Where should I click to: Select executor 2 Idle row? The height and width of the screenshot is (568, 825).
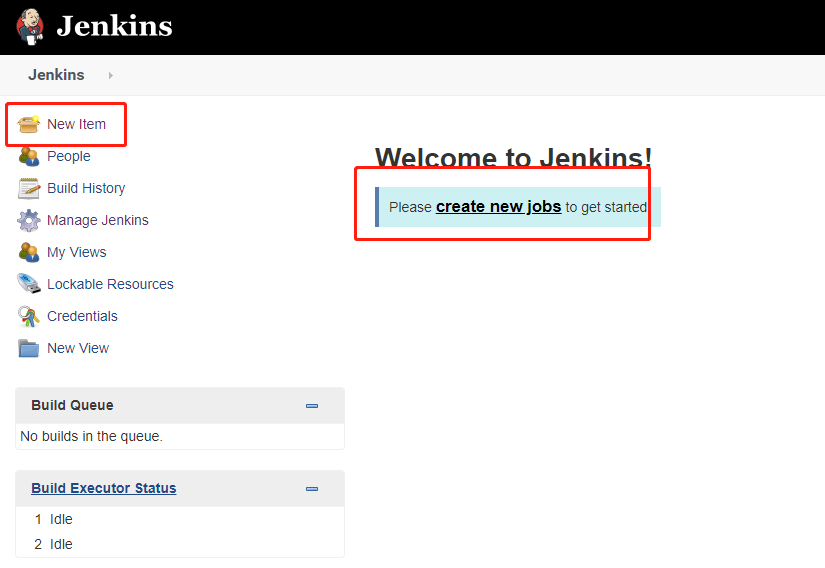pyautogui.click(x=180, y=544)
